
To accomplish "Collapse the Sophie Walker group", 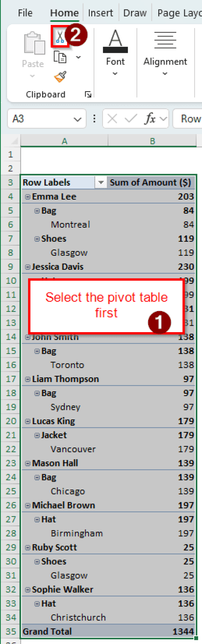I will coord(28,589).
